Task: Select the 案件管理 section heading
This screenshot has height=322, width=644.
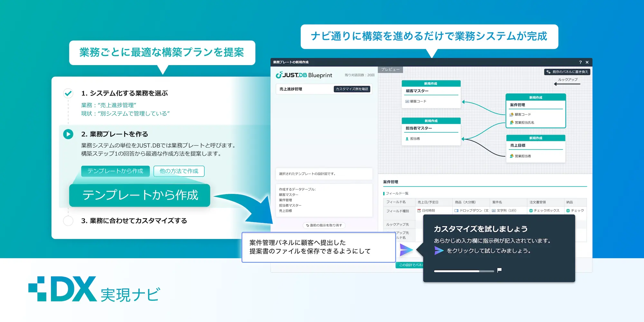Action: click(x=390, y=182)
